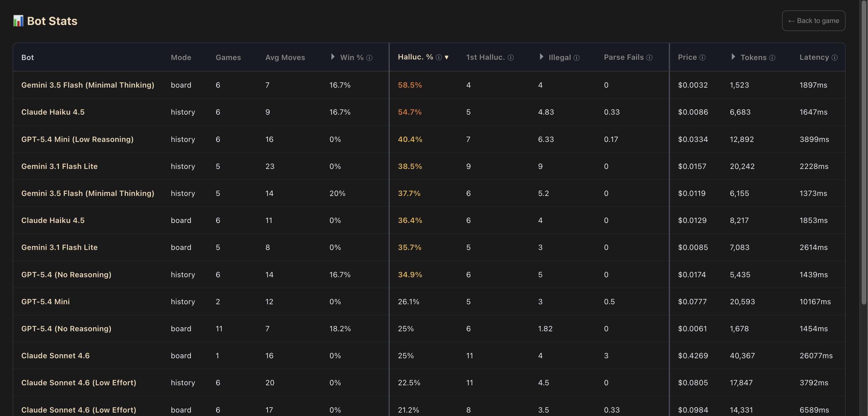Open Claude Sonnet 4.6 single-game board link
The image size is (868, 416).
pyautogui.click(x=55, y=355)
